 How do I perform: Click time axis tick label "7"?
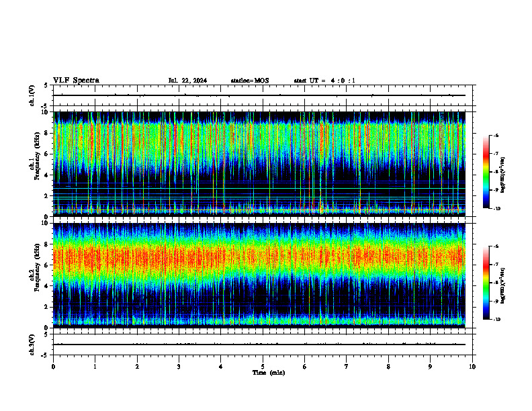tap(347, 367)
